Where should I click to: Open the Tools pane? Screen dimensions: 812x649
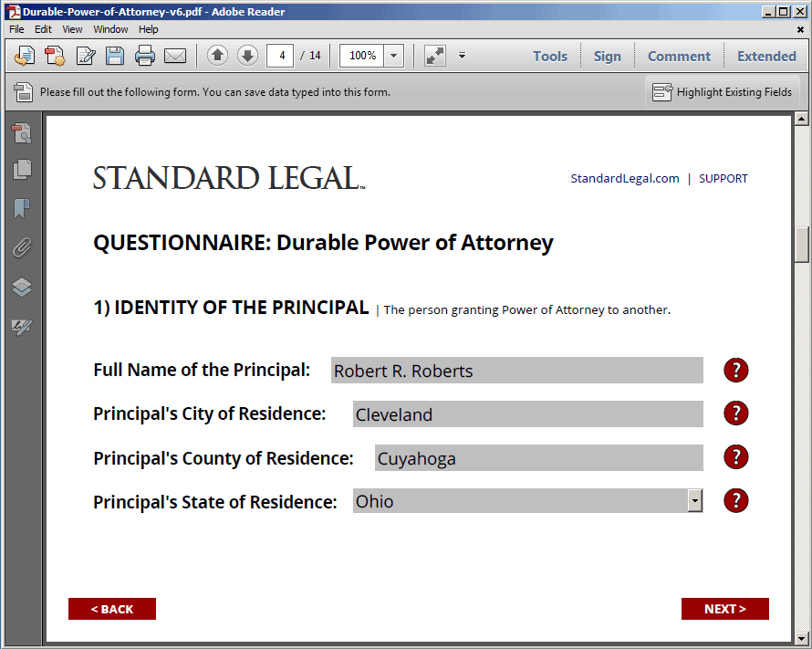(x=550, y=56)
